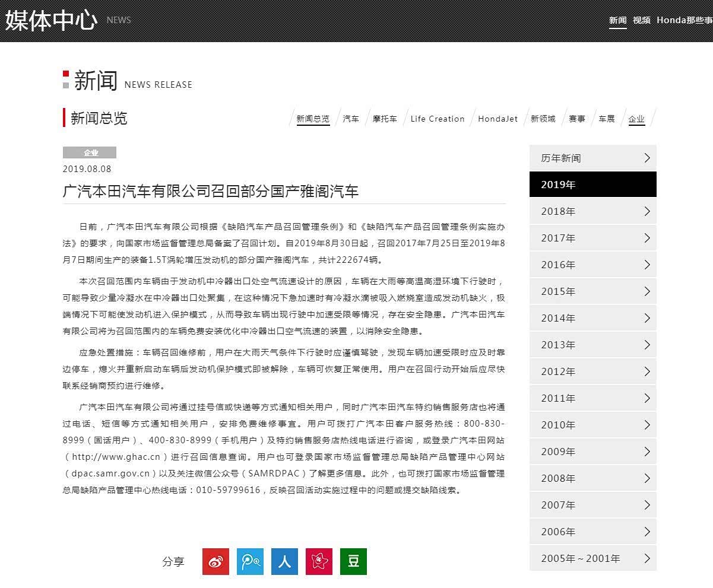Select the 新闻 tab in top navigation

(617, 20)
